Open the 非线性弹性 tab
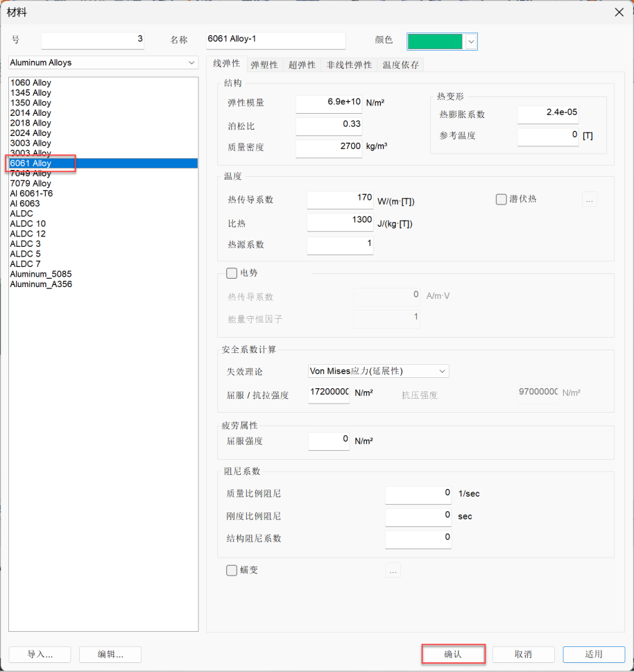 (349, 65)
